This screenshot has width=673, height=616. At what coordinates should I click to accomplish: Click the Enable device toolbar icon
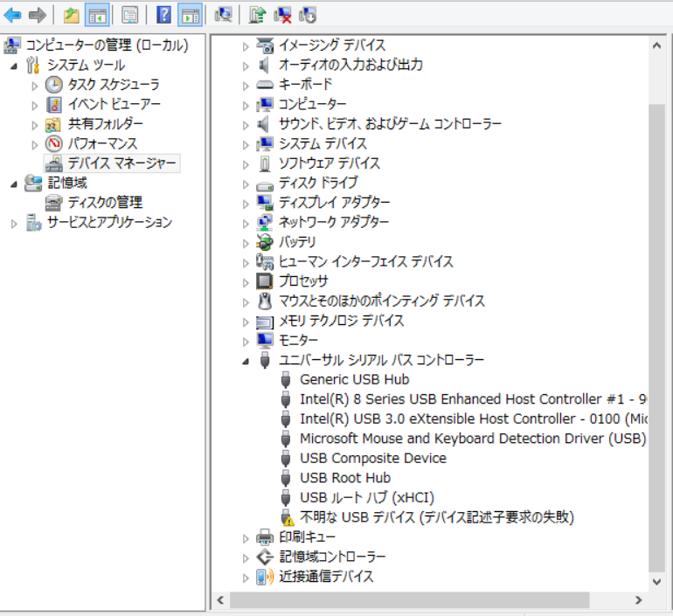[x=308, y=16]
